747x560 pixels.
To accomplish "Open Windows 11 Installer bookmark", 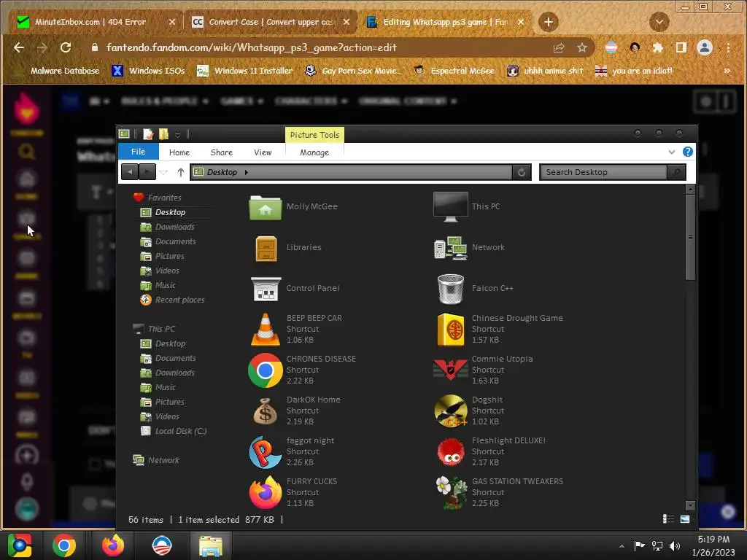I will (x=245, y=71).
